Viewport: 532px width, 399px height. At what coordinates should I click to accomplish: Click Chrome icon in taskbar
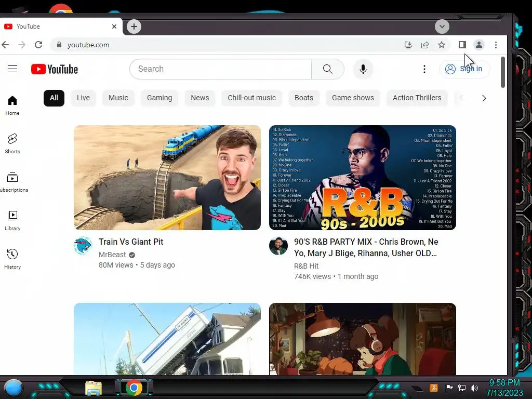click(x=134, y=388)
